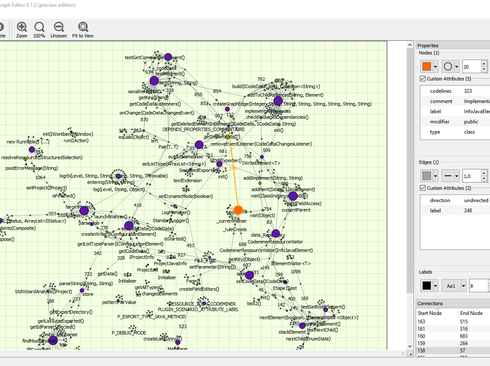Open node shape dropdown arrow
The width and height of the screenshot is (490, 366).
click(457, 67)
